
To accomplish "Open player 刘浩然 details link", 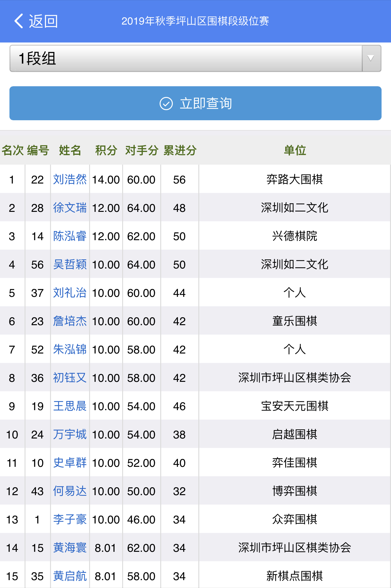I will click(x=70, y=179).
